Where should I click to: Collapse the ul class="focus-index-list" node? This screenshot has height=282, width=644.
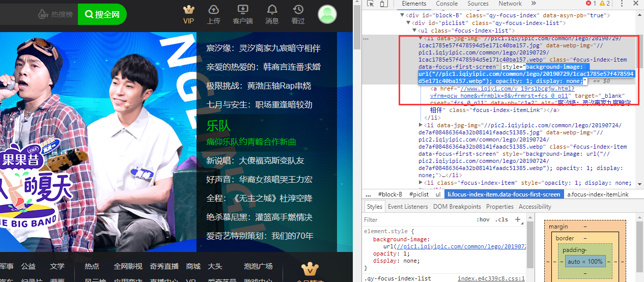tap(414, 31)
